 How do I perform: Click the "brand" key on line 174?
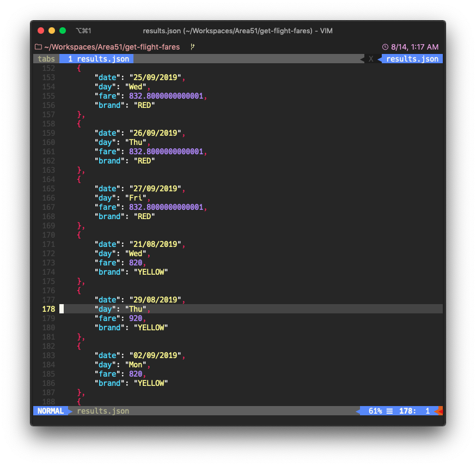pos(109,272)
